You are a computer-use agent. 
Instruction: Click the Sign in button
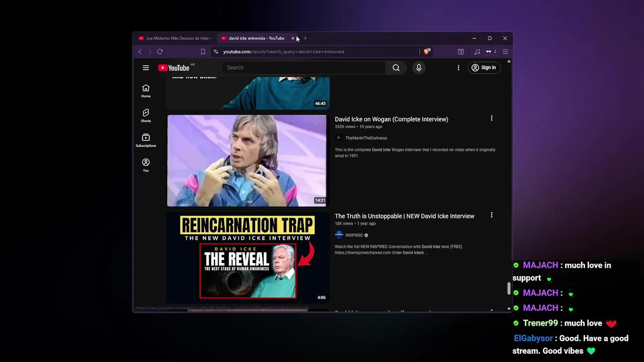pyautogui.click(x=484, y=68)
